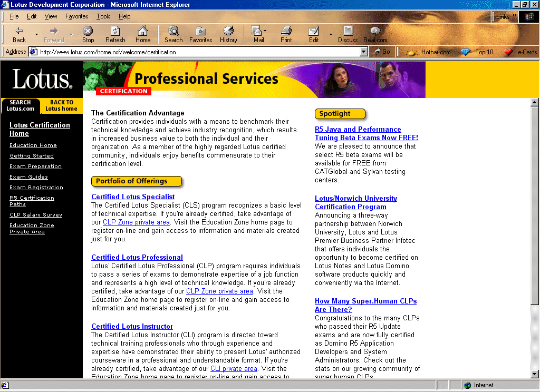Click the Top 10 diamond icon
The width and height of the screenshot is (540, 392).
(466, 52)
